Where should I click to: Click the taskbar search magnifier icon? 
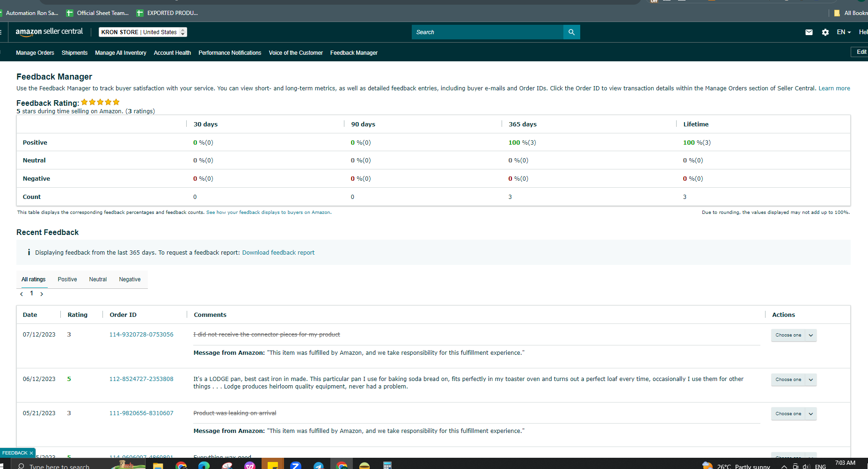[x=21, y=466]
